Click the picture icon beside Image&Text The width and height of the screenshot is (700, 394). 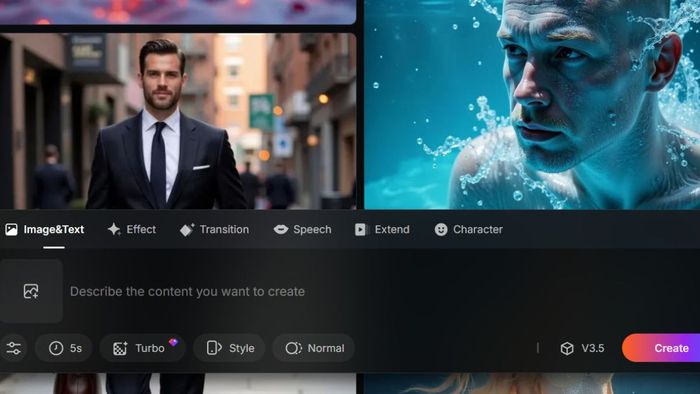coord(11,230)
